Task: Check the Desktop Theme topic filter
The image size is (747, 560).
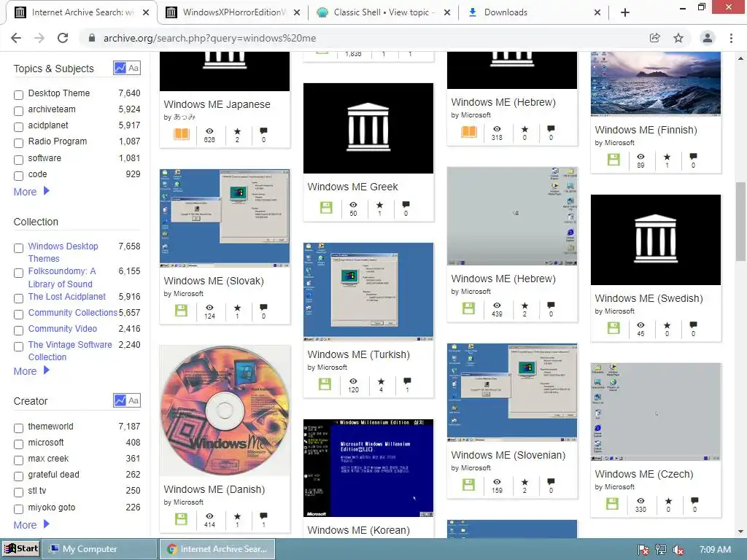Action: 18,95
